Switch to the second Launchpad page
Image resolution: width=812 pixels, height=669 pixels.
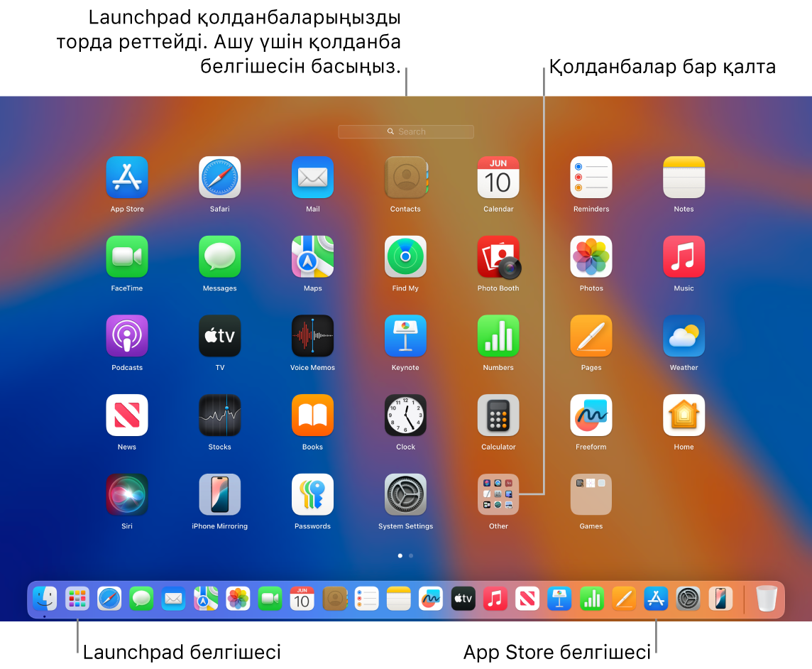pyautogui.click(x=410, y=556)
